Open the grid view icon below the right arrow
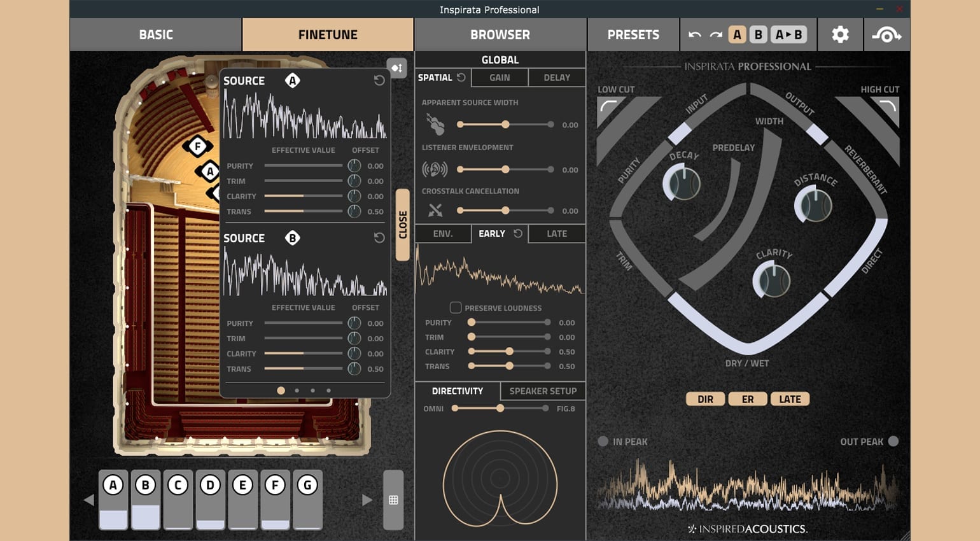Viewport: 980px width, 541px height. pyautogui.click(x=394, y=500)
